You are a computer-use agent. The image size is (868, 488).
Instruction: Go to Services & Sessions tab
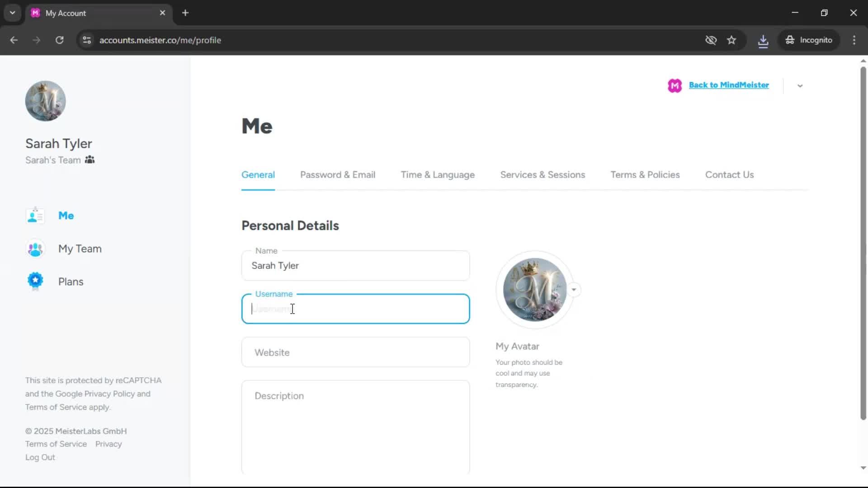pos(542,175)
